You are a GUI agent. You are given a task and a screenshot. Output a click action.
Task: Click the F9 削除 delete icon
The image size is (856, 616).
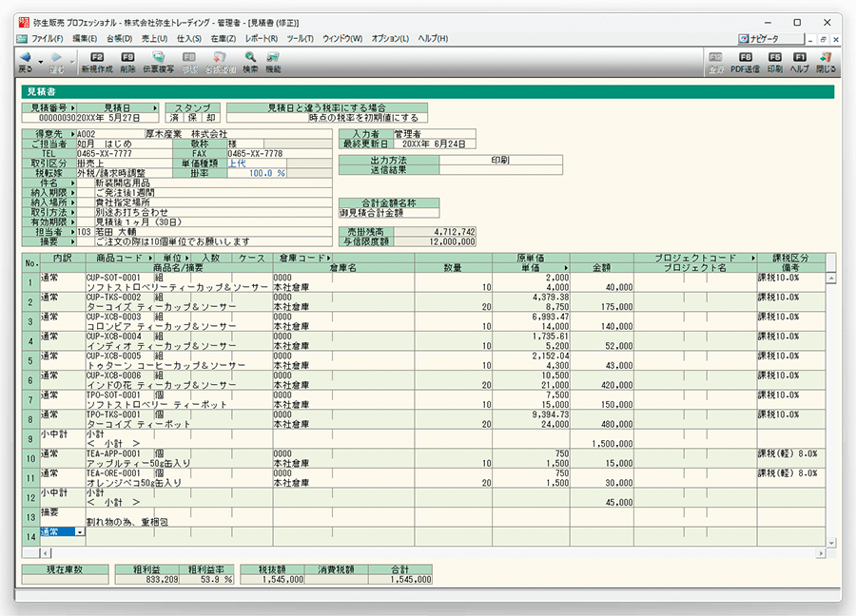coord(127,57)
